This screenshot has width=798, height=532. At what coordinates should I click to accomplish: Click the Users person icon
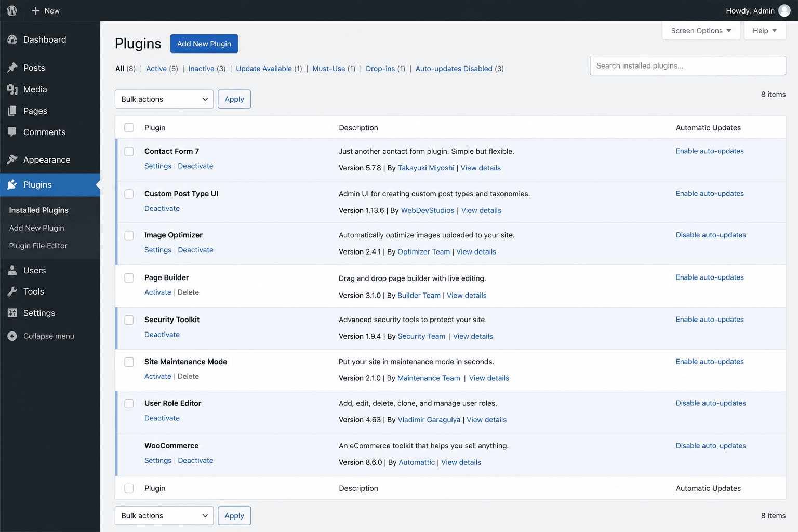[x=12, y=270]
